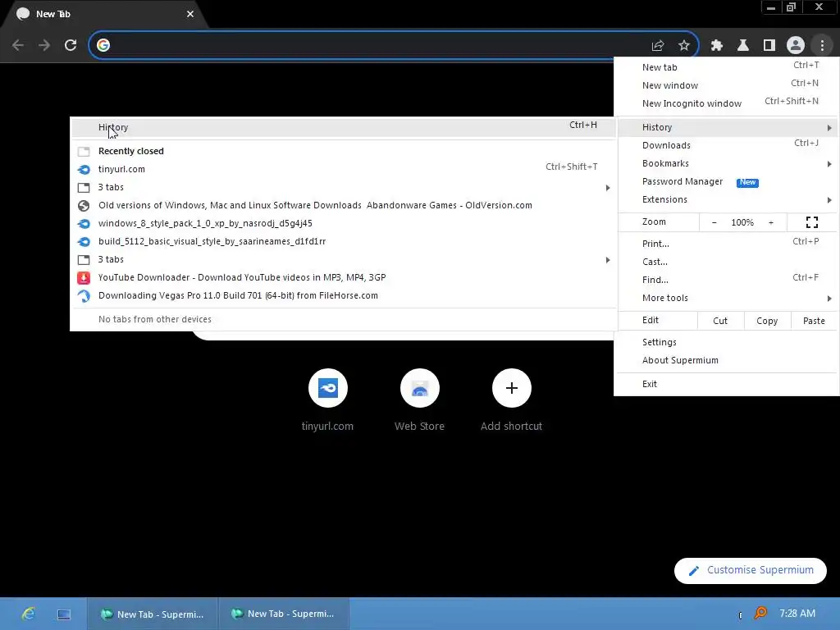Reopen windows_8_style_pack history entry
840x630 pixels.
tap(343, 223)
